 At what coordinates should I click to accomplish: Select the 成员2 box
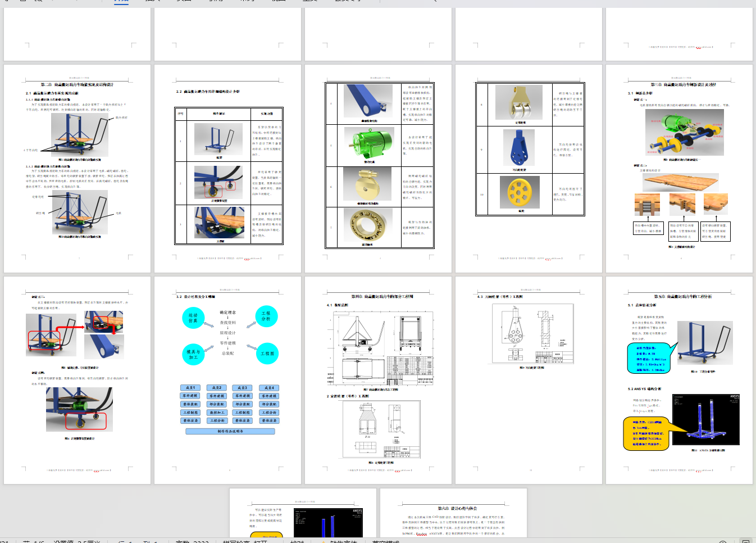click(x=217, y=388)
